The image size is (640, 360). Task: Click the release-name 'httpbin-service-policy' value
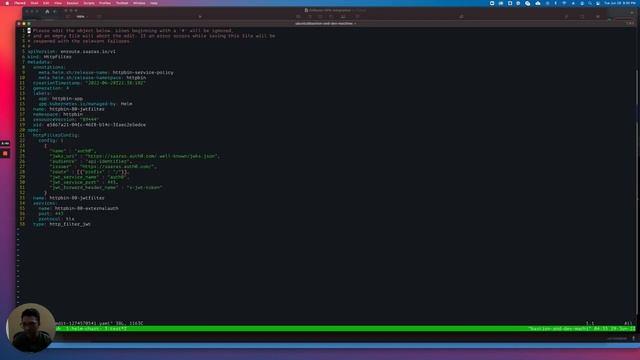[143, 73]
